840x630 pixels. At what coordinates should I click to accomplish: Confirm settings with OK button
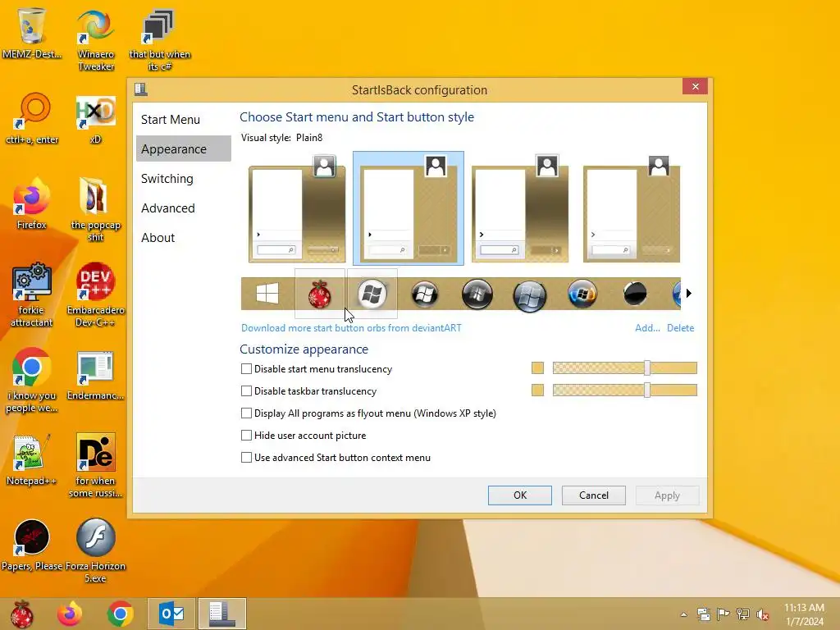click(x=519, y=495)
